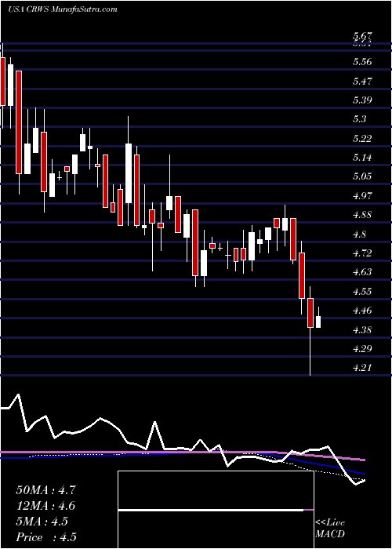The height and width of the screenshot is (549, 392).
Task: Click the 4.55 price axis label
Action: (x=363, y=291)
